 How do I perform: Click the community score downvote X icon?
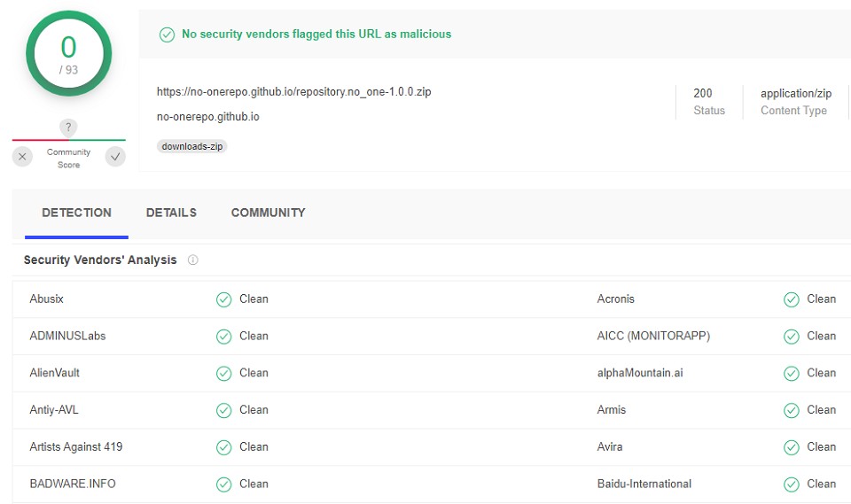(x=22, y=157)
